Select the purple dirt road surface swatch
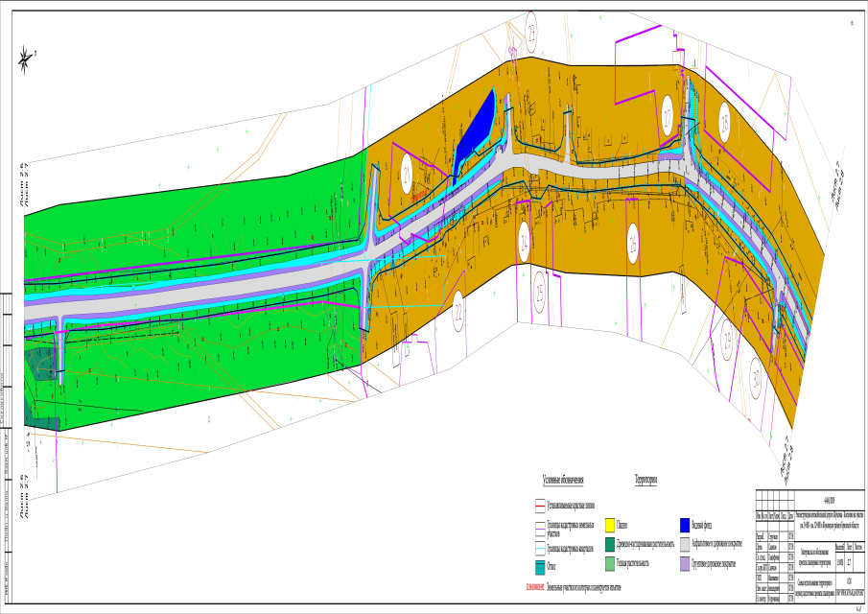868x614 pixels. pyautogui.click(x=685, y=564)
